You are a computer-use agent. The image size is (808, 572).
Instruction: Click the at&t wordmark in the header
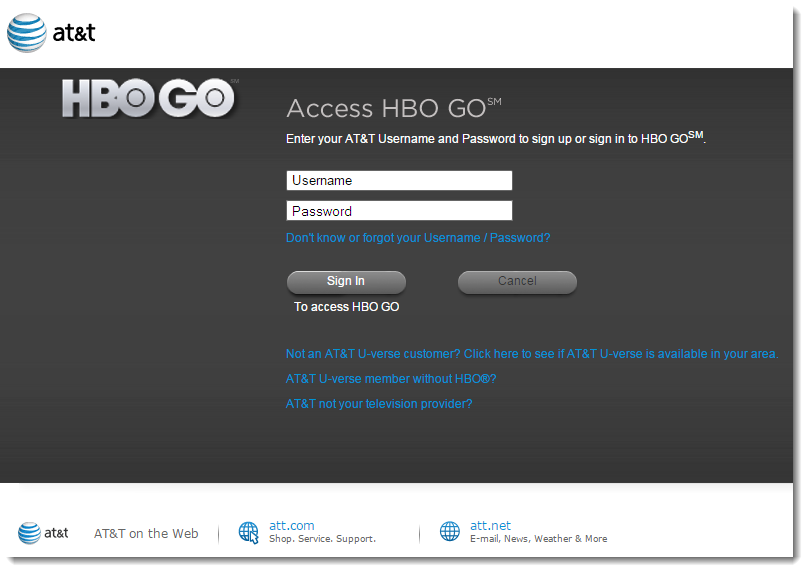74,33
